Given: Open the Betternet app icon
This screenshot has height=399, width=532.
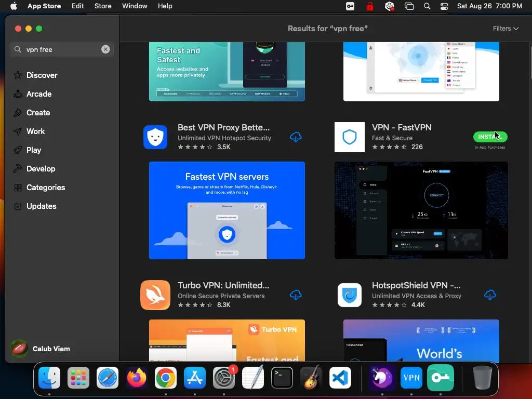Looking at the screenshot, I should pyautogui.click(x=155, y=137).
